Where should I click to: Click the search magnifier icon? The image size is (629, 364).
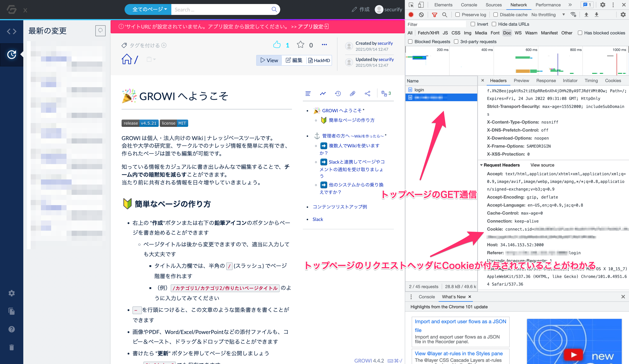point(274,9)
